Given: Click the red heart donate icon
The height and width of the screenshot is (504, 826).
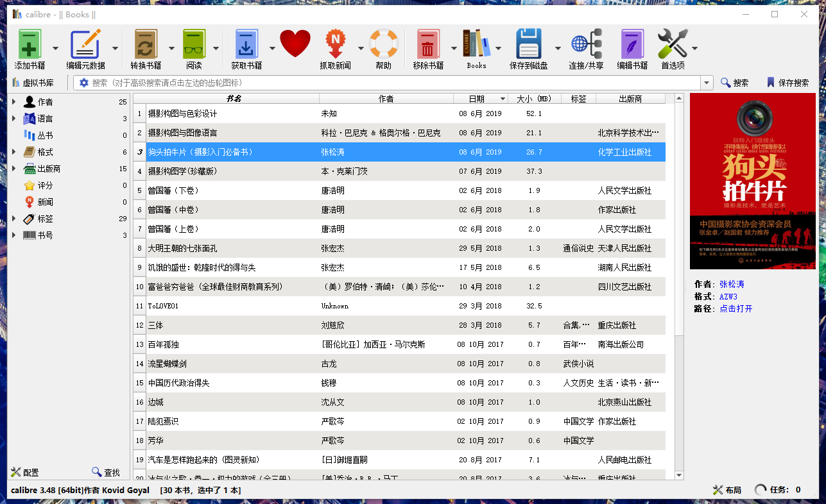Looking at the screenshot, I should click(295, 44).
